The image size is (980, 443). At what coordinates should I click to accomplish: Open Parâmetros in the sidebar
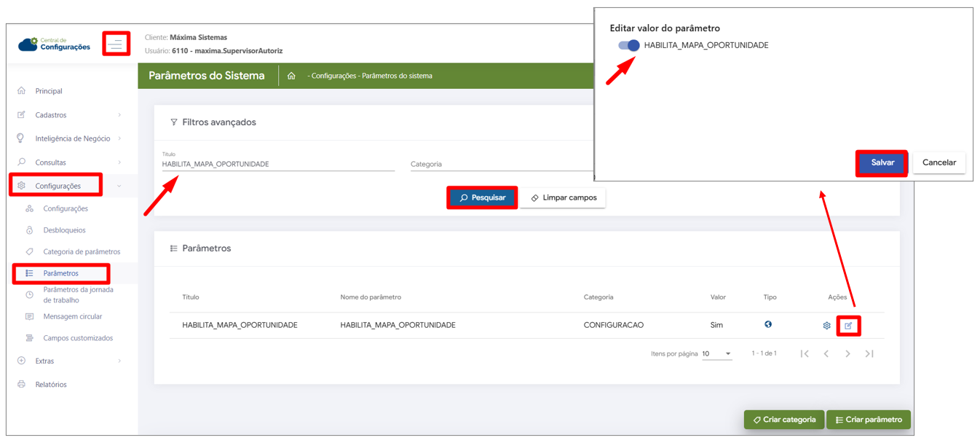61,273
